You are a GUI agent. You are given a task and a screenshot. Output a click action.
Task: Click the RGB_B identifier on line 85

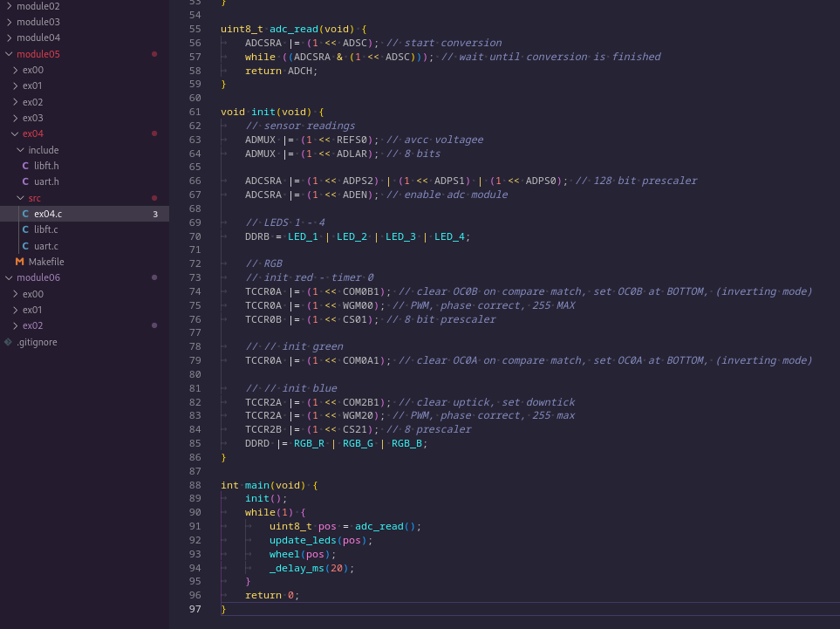406,443
